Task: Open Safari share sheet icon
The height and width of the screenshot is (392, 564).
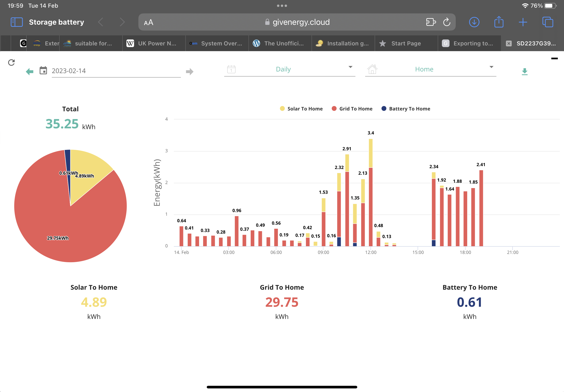Action: 499,22
